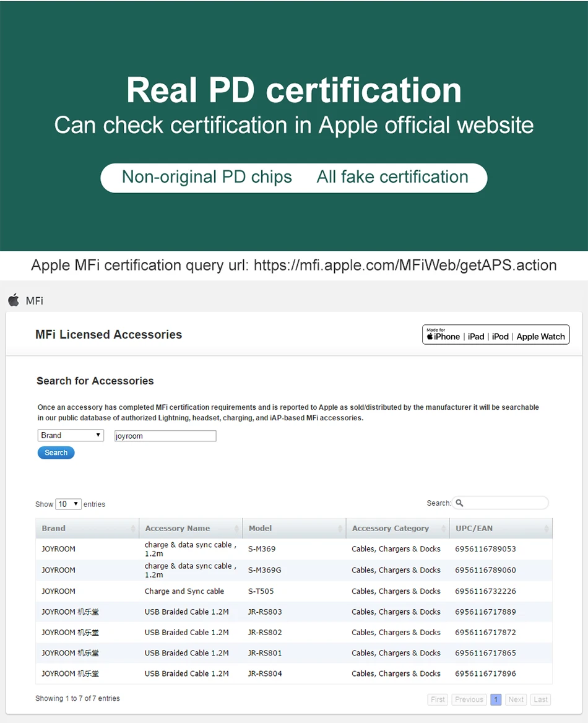
Task: Click UPC 6956116717865
Action: (x=485, y=653)
